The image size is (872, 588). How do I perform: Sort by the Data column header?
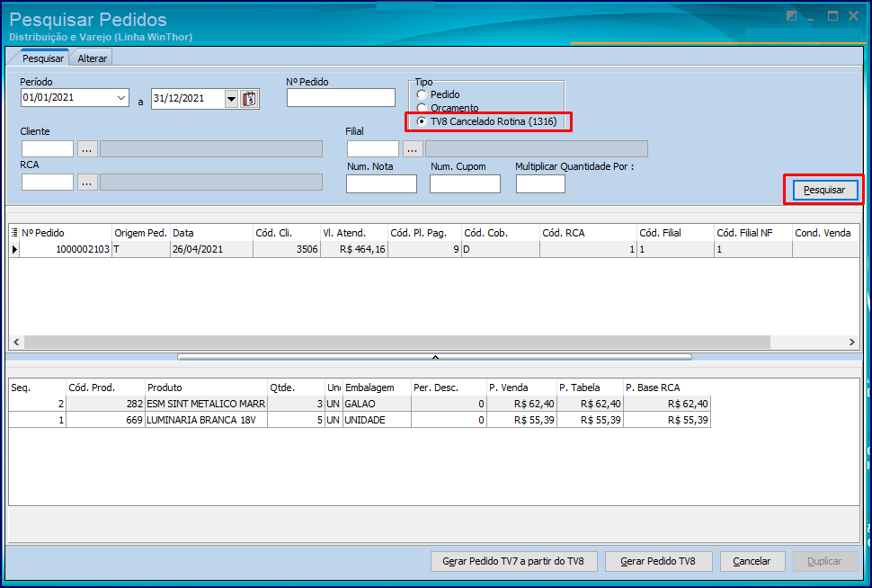pyautogui.click(x=211, y=233)
